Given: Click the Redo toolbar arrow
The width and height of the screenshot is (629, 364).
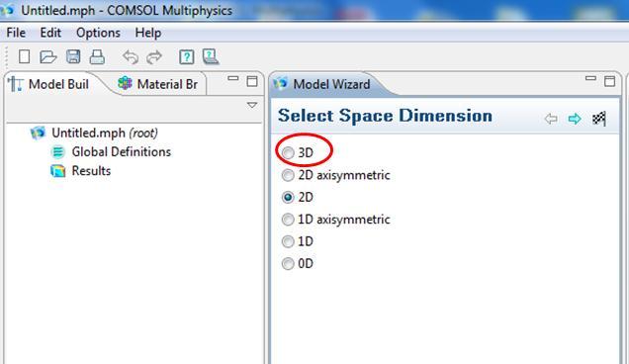Looking at the screenshot, I should (x=154, y=57).
